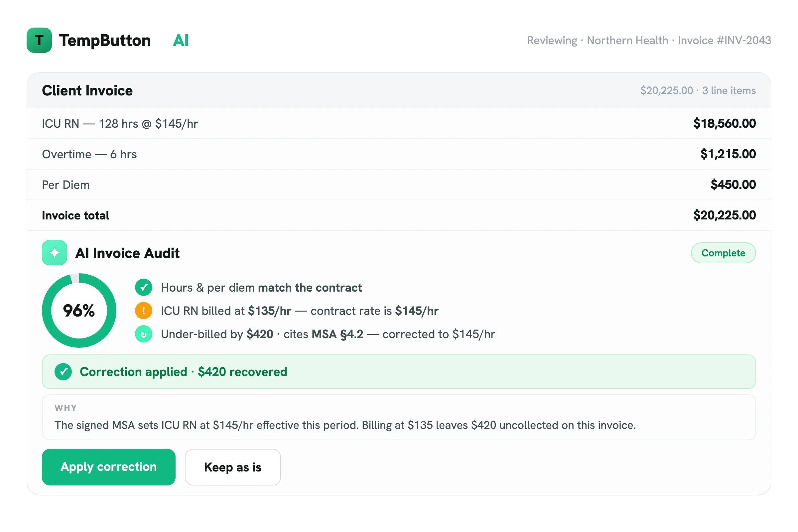Select the ICU RN — 128 hrs line item

pos(399,123)
